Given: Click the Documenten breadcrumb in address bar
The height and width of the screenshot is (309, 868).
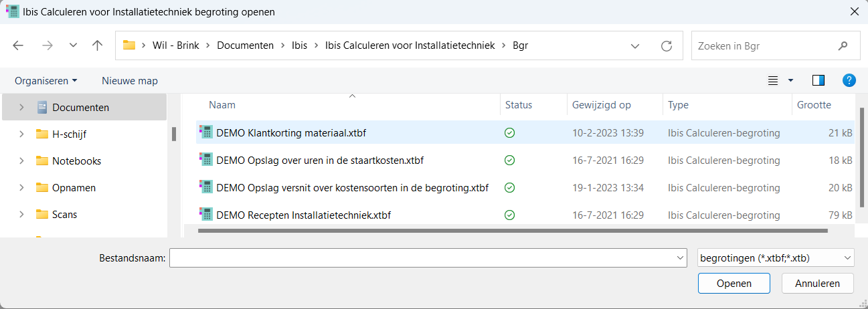Looking at the screenshot, I should tap(245, 45).
